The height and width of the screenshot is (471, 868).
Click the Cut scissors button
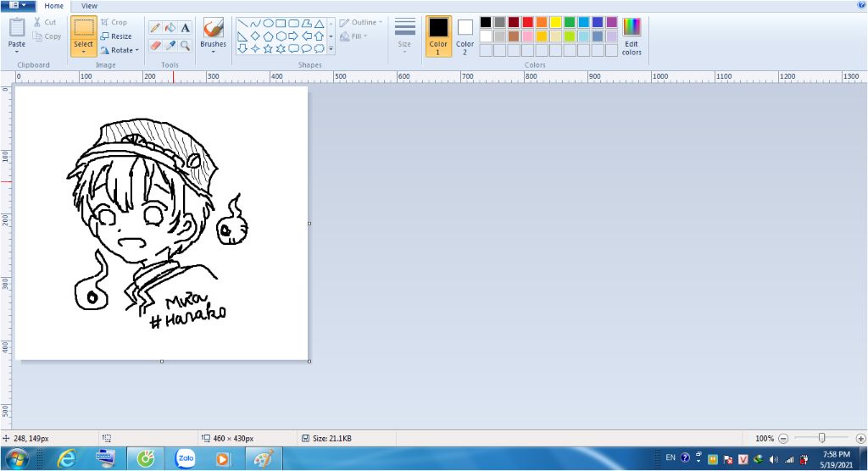(x=45, y=22)
